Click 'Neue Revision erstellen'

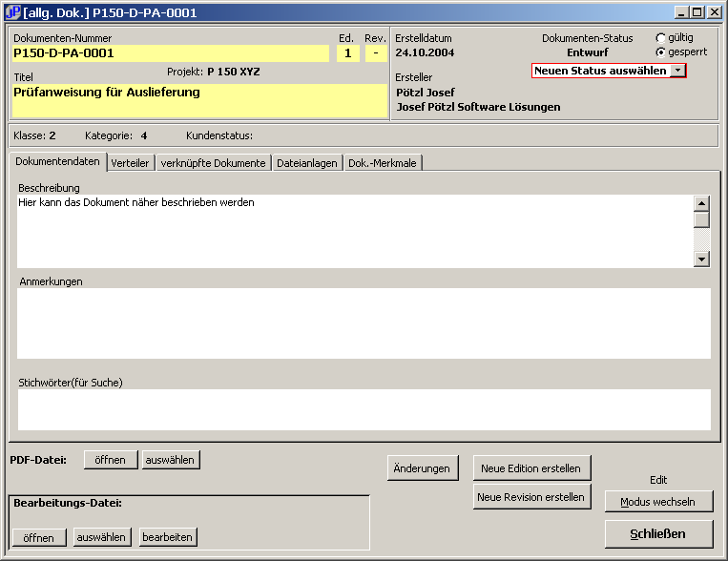(x=531, y=497)
